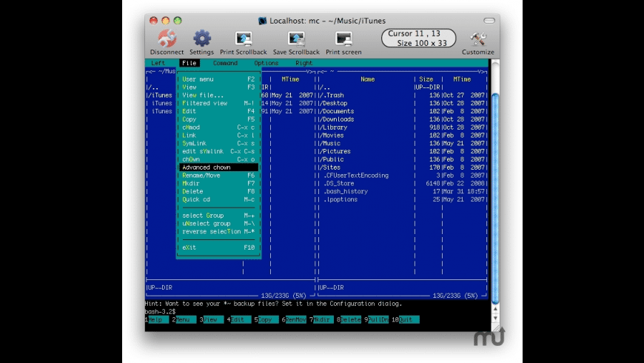Screen dimensions: 644x363
Task: Select .lpoptions file row
Action: [403, 199]
